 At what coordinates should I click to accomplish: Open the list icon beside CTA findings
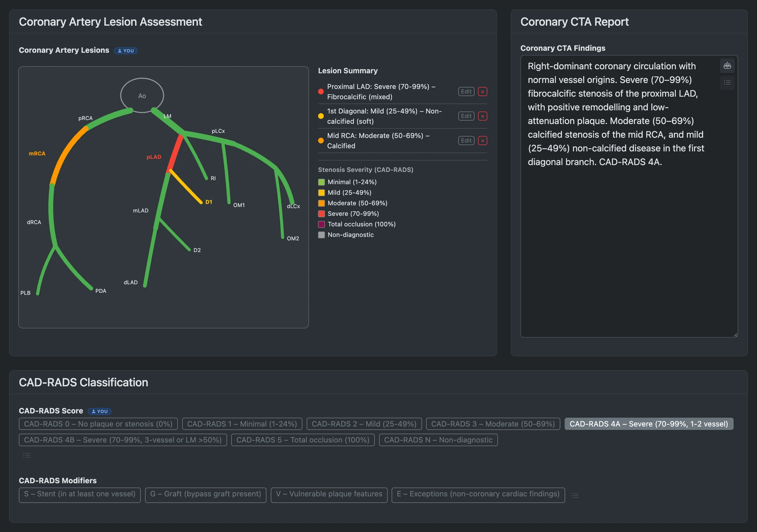tap(727, 83)
